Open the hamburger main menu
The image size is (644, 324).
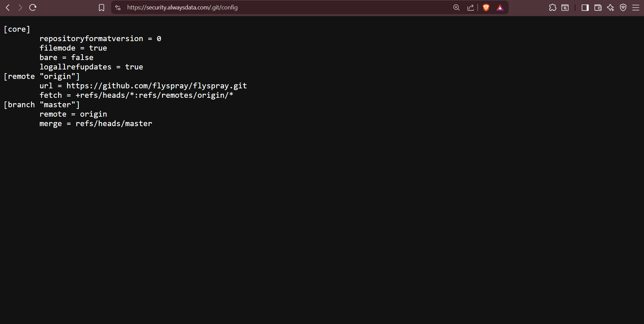click(636, 7)
